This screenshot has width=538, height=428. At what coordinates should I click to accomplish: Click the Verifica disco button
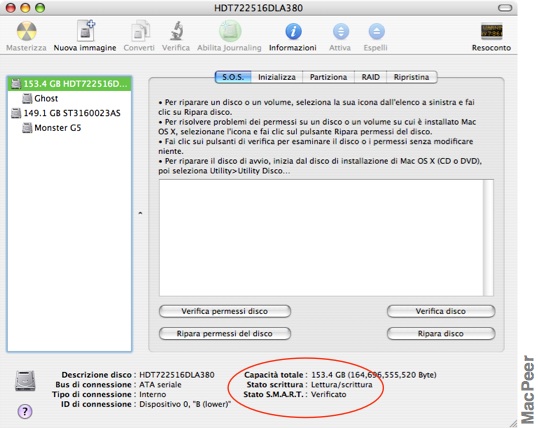(441, 311)
